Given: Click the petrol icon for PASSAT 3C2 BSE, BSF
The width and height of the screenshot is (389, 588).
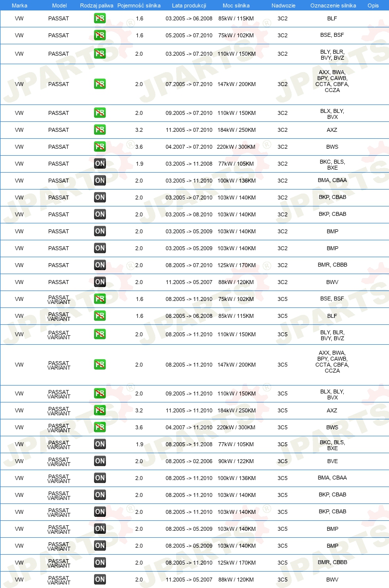Looking at the screenshot, I should pos(100,35).
